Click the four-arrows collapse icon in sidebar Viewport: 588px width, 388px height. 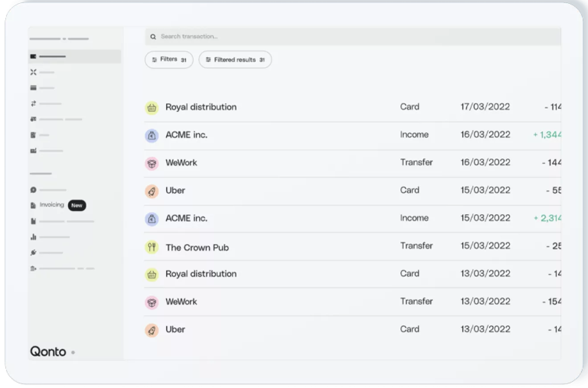[x=33, y=72]
